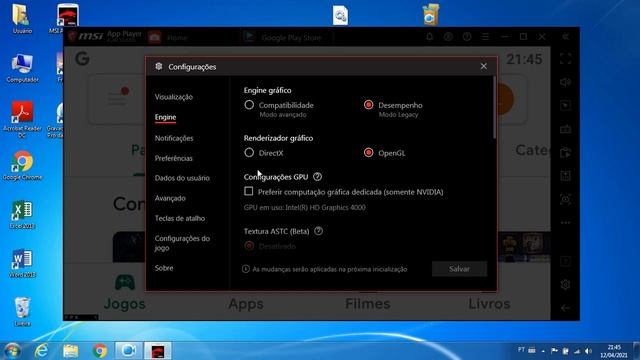
Task: Open Word 2013 desktop shortcut
Action: pyautogui.click(x=22, y=263)
